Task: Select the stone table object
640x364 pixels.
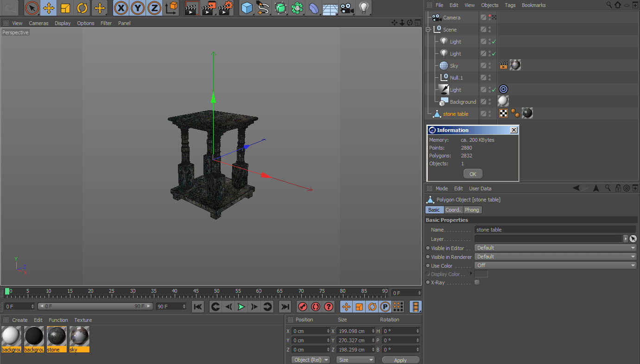Action: (x=456, y=114)
